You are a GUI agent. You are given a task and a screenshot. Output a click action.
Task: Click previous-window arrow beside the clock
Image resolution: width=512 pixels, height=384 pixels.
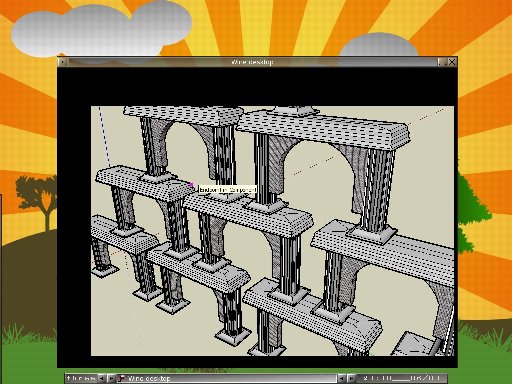[342, 378]
